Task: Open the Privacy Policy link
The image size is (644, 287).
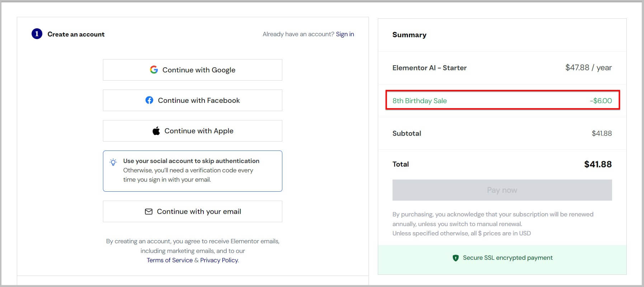Action: (x=219, y=260)
